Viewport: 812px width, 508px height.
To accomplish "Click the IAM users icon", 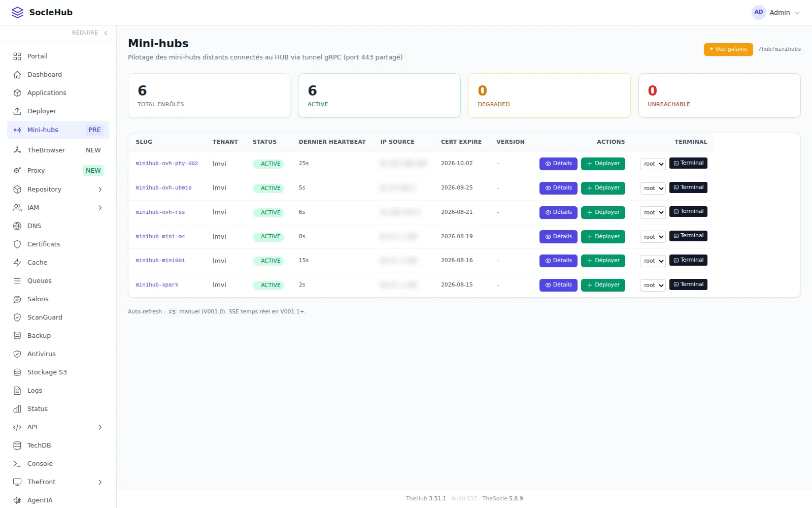I will point(17,208).
